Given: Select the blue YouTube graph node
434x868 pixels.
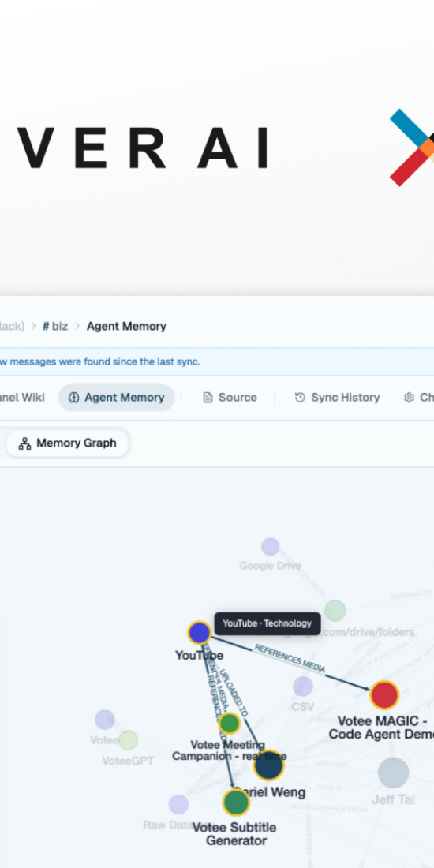Looking at the screenshot, I should click(x=200, y=633).
